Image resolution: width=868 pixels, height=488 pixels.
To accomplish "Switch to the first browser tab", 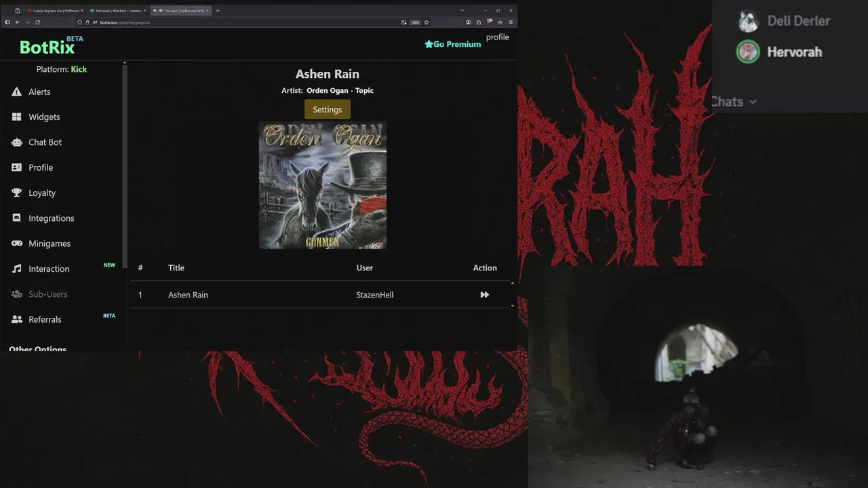I will [54, 11].
